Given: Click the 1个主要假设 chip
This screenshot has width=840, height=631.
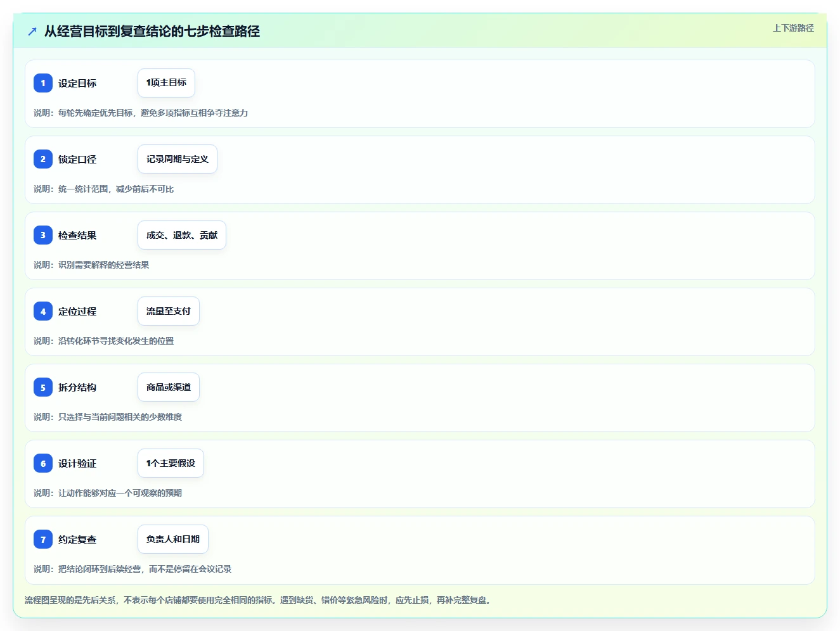Looking at the screenshot, I should click(x=171, y=463).
